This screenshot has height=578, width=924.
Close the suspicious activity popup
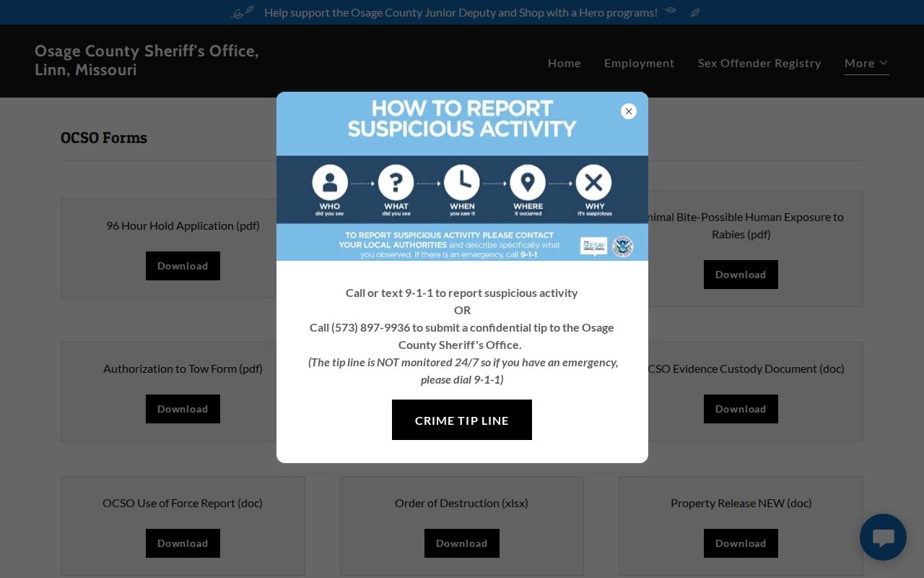pos(629,111)
